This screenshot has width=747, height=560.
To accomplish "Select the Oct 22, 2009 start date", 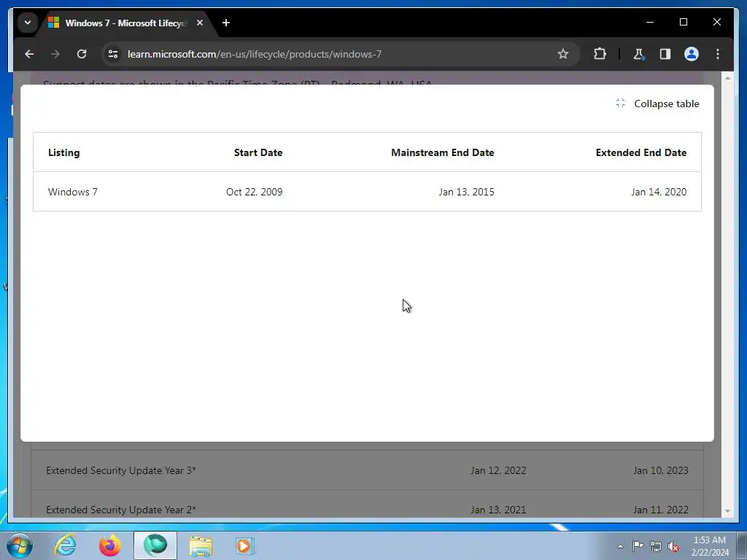I will 254,192.
